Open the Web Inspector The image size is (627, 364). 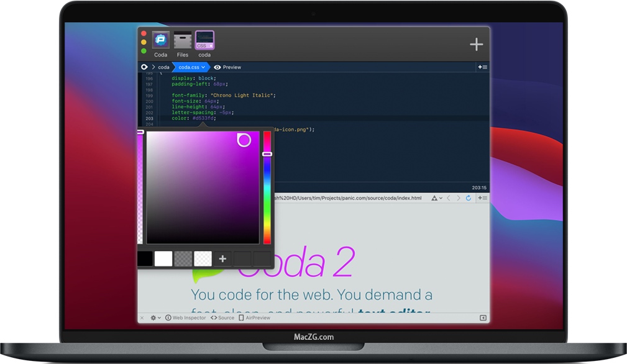(188, 317)
